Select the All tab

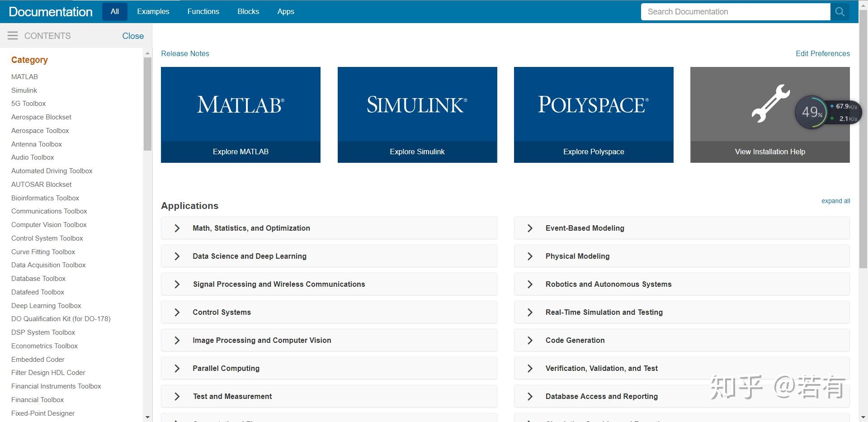pyautogui.click(x=115, y=12)
